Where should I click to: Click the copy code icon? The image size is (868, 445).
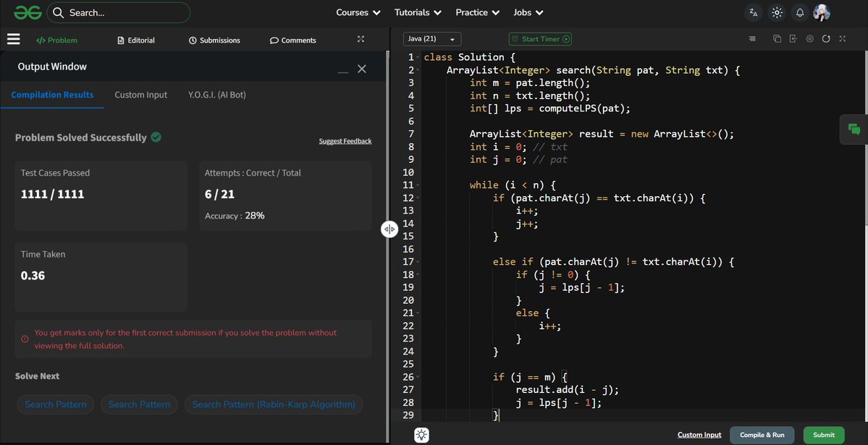point(778,39)
